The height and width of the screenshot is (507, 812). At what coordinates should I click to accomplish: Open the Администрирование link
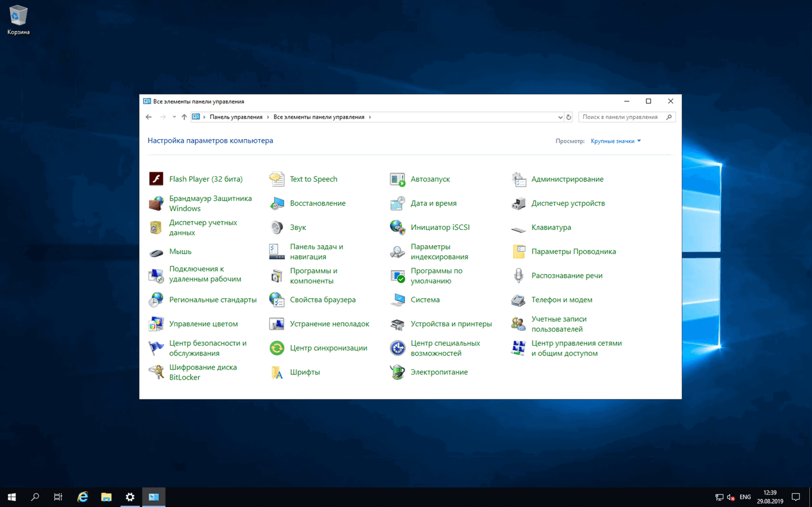pos(567,179)
